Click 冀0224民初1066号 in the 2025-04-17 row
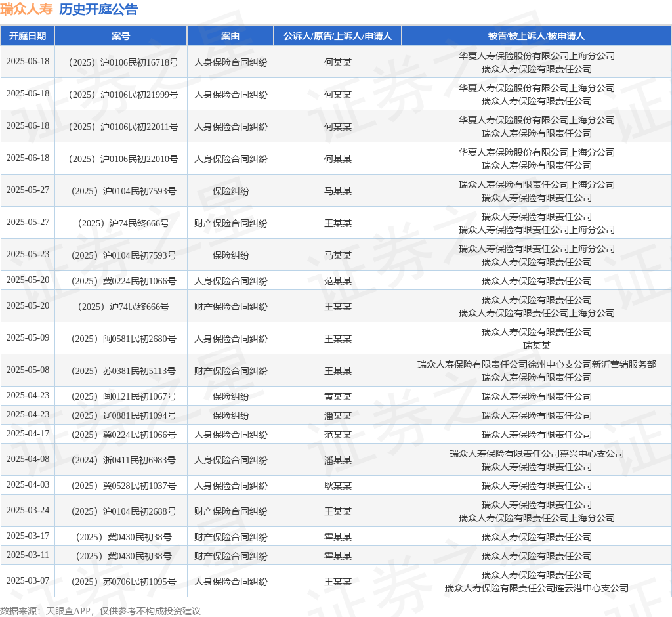Screen dimensions: 672x617 (x=123, y=435)
